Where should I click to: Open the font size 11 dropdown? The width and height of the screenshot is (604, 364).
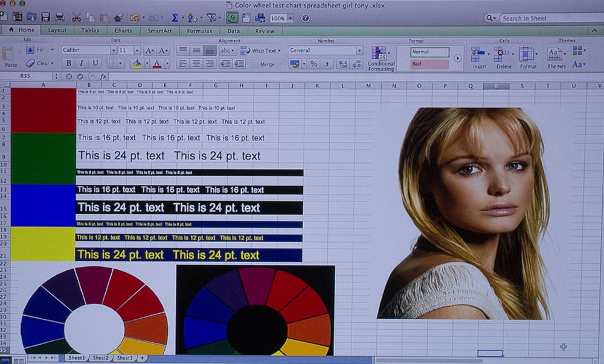click(137, 51)
